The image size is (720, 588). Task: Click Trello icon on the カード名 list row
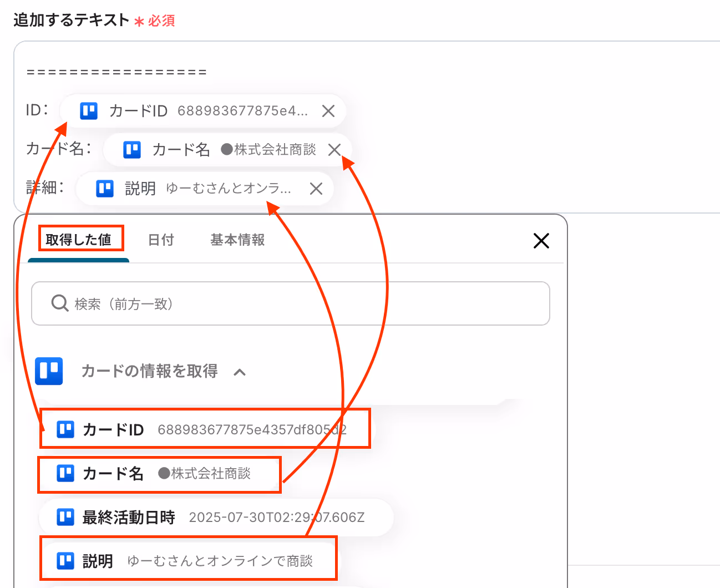pyautogui.click(x=65, y=473)
